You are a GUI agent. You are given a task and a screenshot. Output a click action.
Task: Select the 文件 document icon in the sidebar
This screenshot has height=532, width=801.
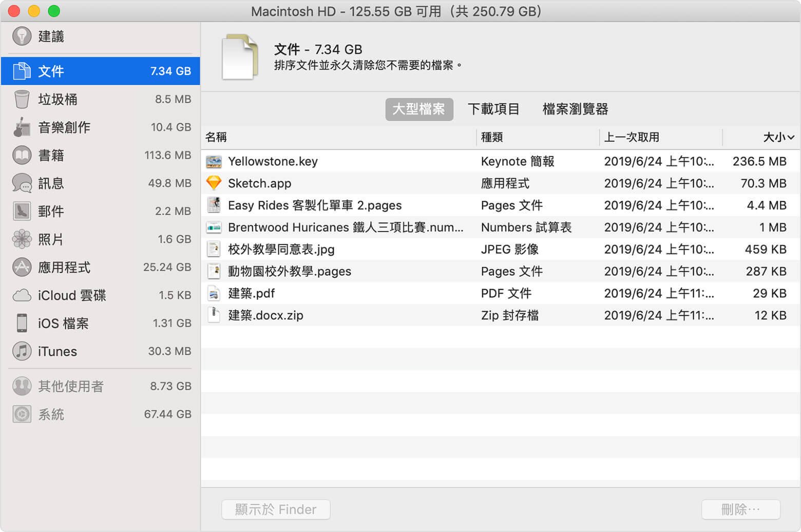pyautogui.click(x=22, y=71)
